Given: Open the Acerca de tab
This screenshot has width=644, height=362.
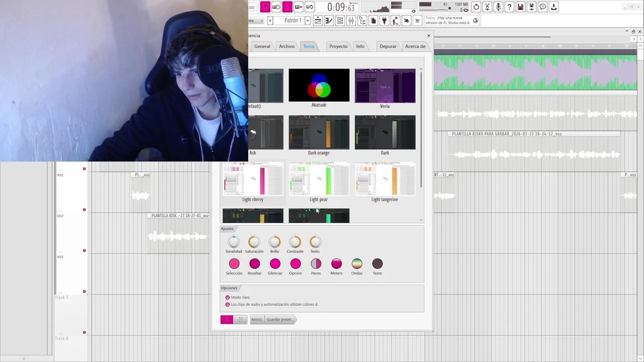Looking at the screenshot, I should 415,46.
